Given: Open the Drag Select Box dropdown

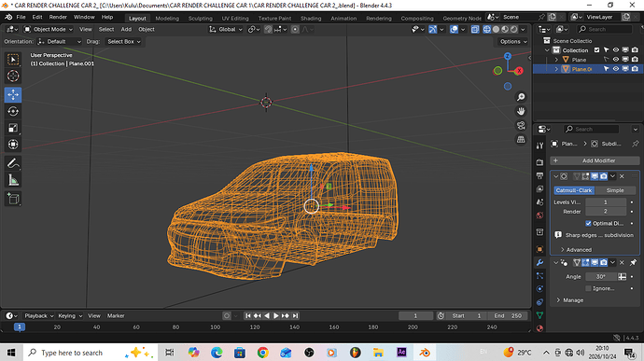Looking at the screenshot, I should pos(123,41).
